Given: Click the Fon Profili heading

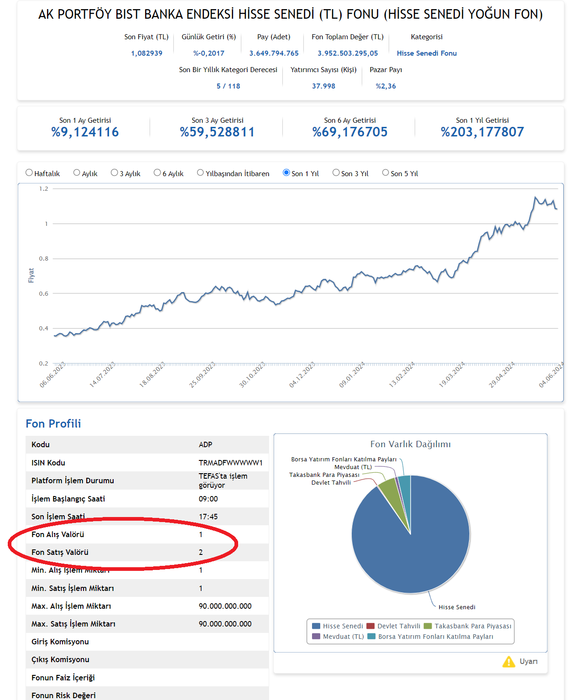Looking at the screenshot, I should [x=53, y=423].
